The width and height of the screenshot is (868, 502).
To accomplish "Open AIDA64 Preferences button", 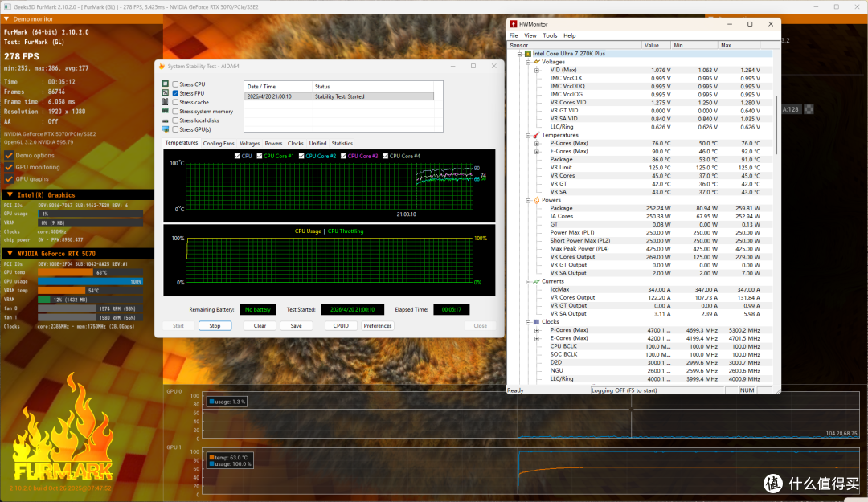I will click(x=378, y=326).
